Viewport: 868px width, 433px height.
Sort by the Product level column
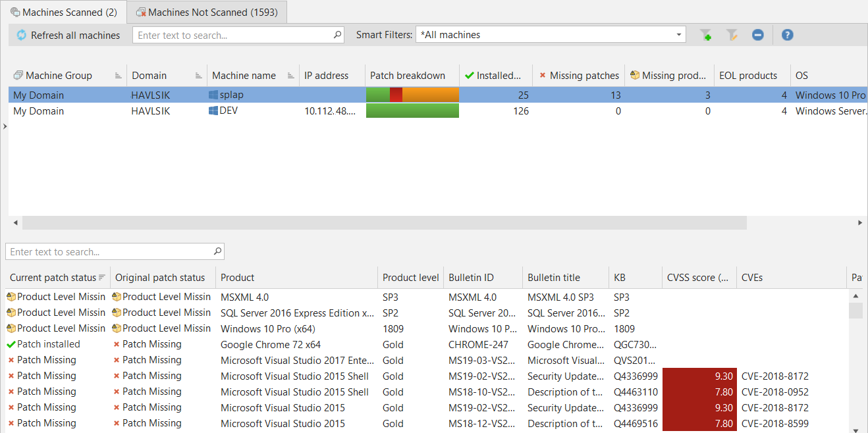click(411, 278)
